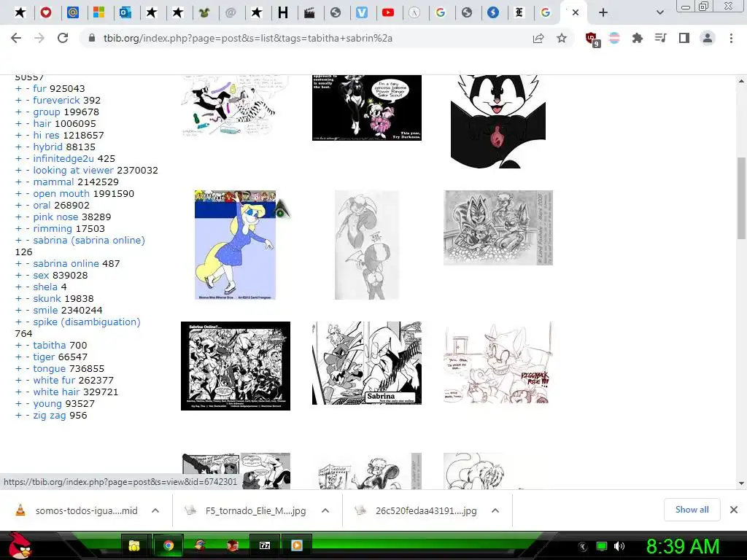Open the Extensions puzzle-piece menu
The image size is (747, 560).
(x=637, y=38)
